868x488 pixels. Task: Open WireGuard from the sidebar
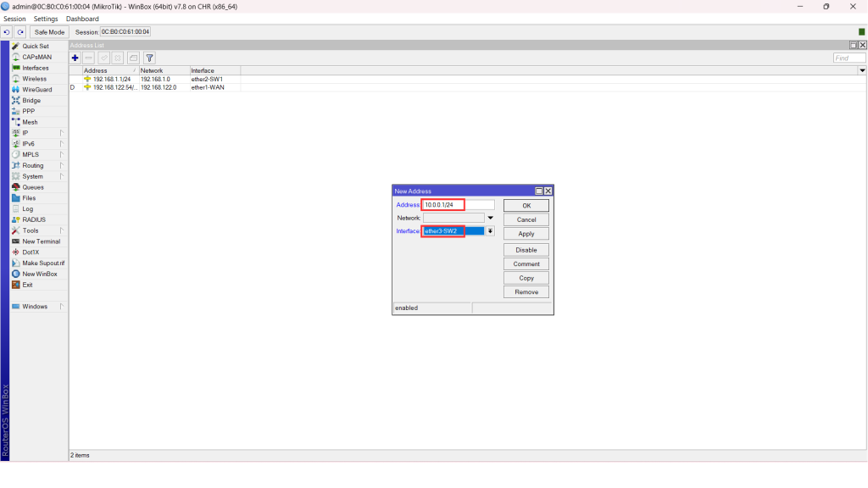36,90
